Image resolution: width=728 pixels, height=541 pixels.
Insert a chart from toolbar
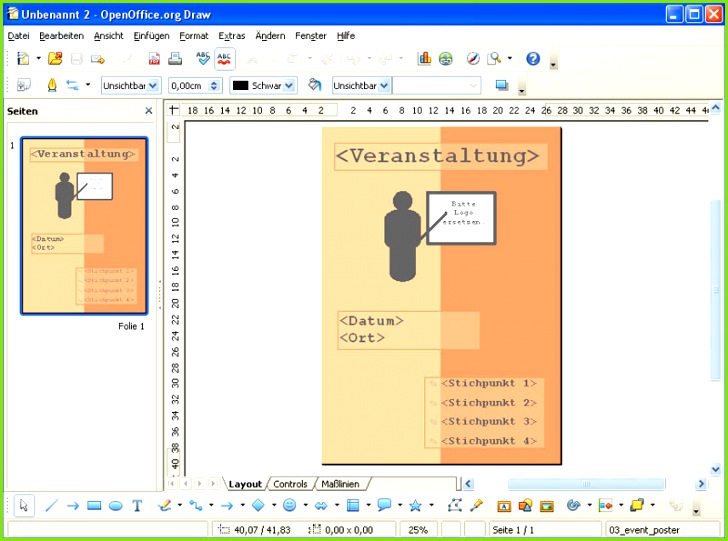pos(424,59)
